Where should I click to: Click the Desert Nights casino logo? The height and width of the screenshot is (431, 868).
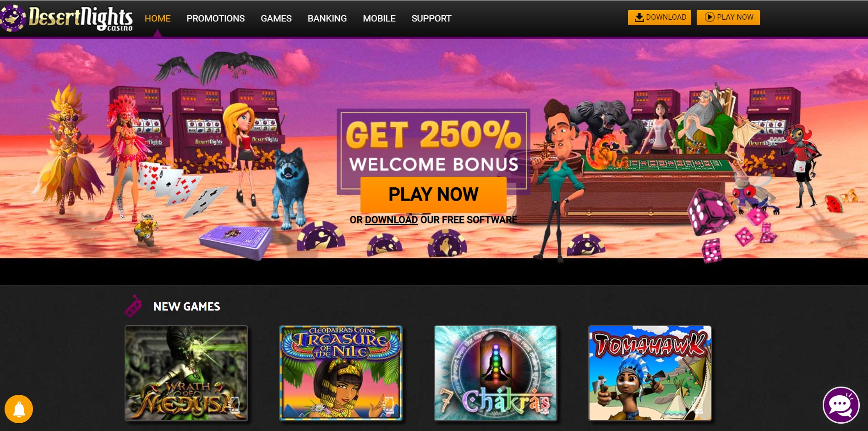[x=67, y=18]
